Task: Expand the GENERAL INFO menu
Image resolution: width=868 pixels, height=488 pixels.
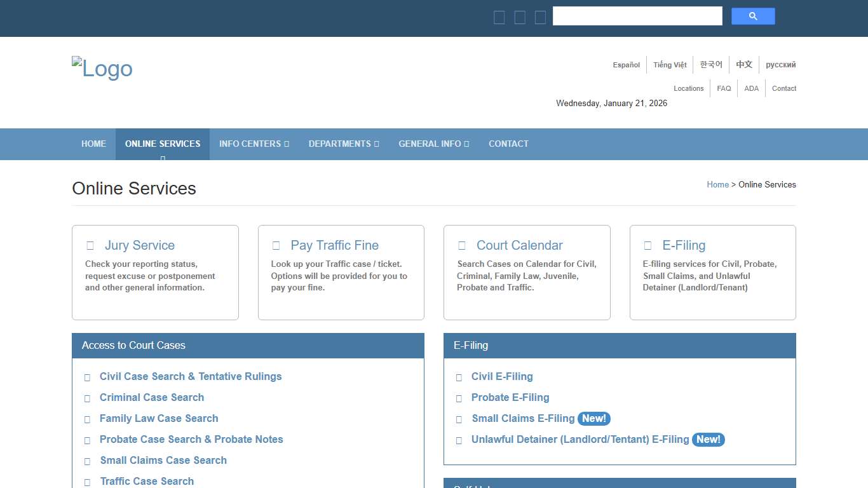Action: (433, 144)
